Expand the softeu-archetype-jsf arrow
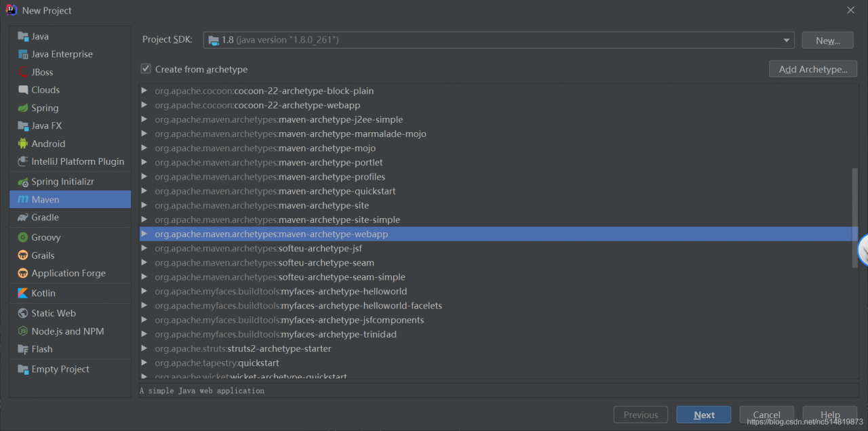 (144, 249)
